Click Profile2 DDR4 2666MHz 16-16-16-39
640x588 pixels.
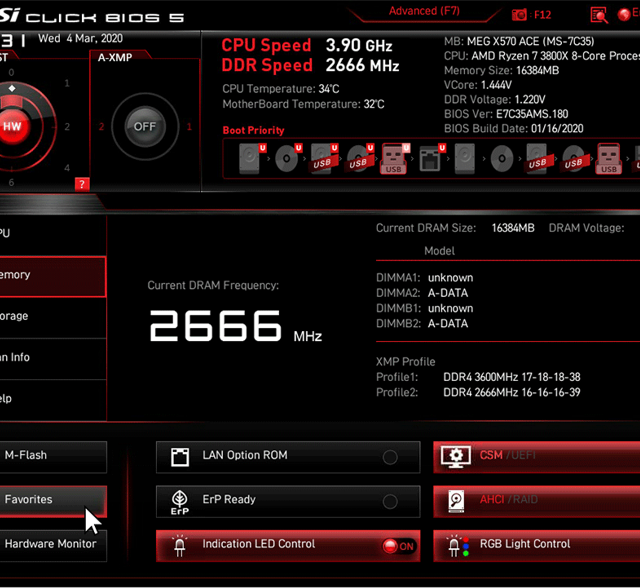478,393
